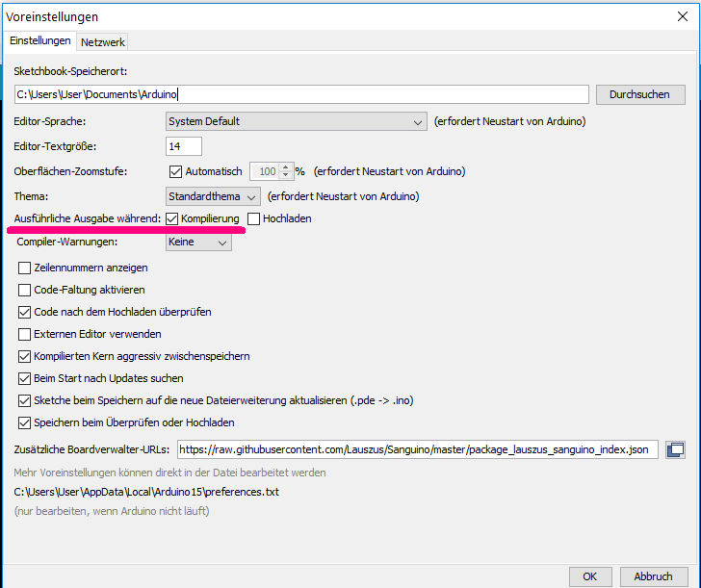Image resolution: width=701 pixels, height=588 pixels.
Task: Cancel with the Abbruch button
Action: pos(653,576)
